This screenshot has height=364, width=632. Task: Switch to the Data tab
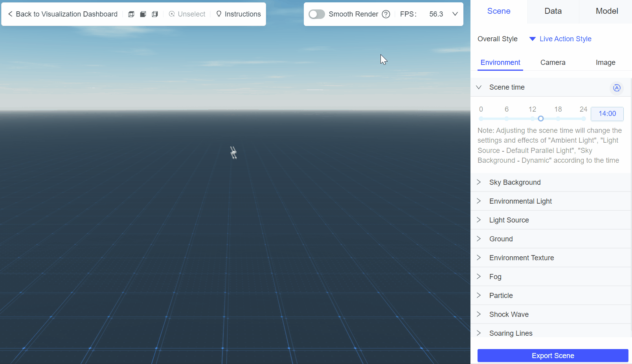tap(553, 11)
